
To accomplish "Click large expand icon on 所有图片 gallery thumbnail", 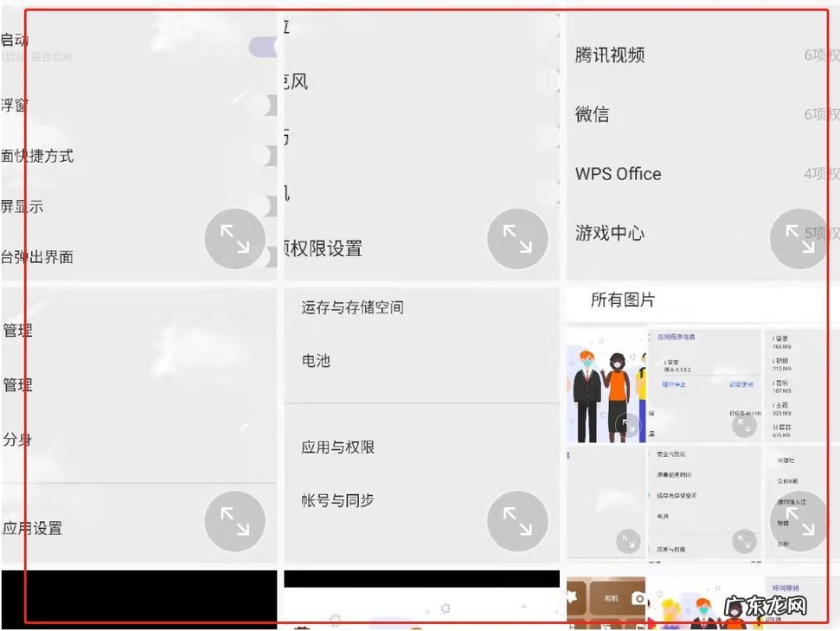I will [798, 521].
